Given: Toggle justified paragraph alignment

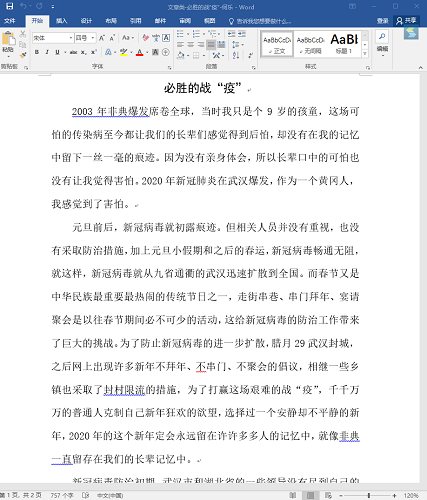Looking at the screenshot, I should tap(211, 45).
